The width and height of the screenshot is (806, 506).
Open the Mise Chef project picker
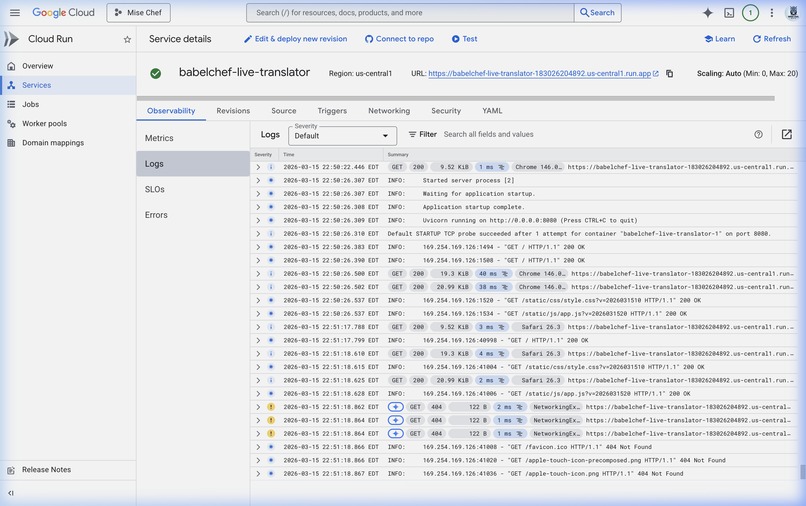pos(138,13)
